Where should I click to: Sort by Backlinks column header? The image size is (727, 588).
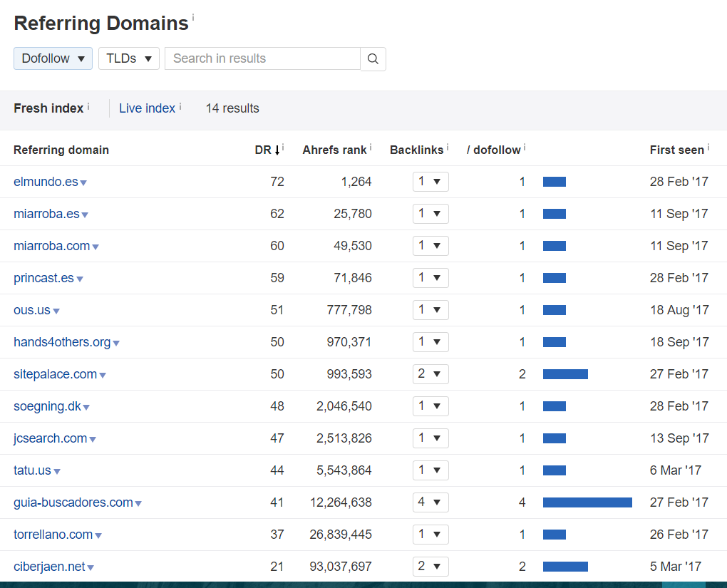pos(416,150)
